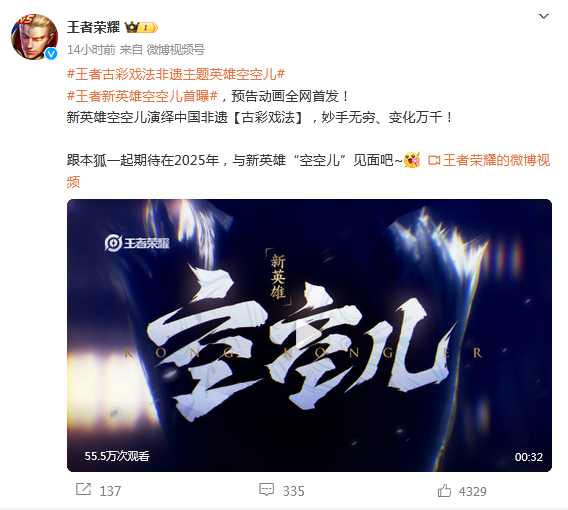This screenshot has height=510, width=568.
Task: Click the 王者荣耀 watermark logo in video
Action: pyautogui.click(x=137, y=243)
